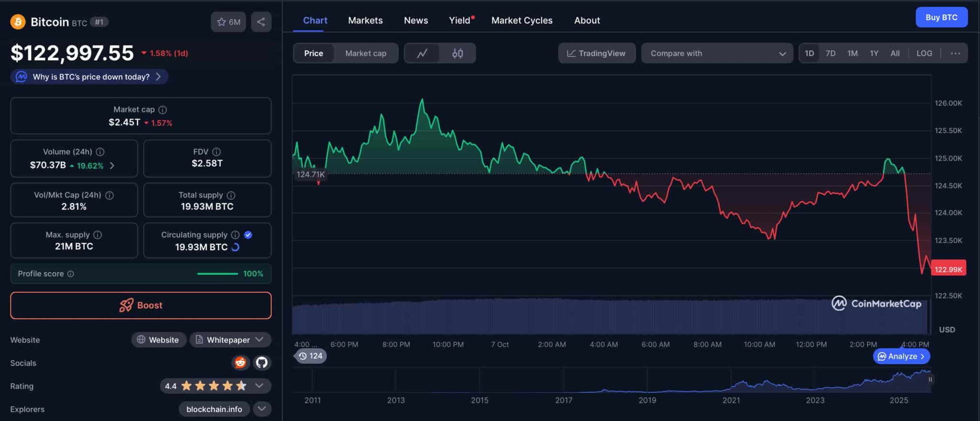This screenshot has height=421, width=980.
Task: Select the line chart view icon
Action: pos(422,53)
